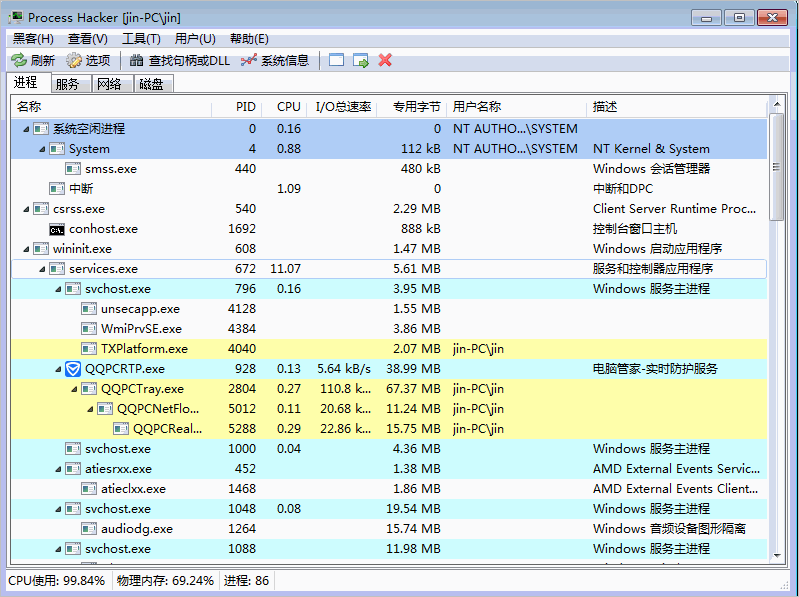
Task: Click the 中断和DPC description cell
Action: coord(623,189)
